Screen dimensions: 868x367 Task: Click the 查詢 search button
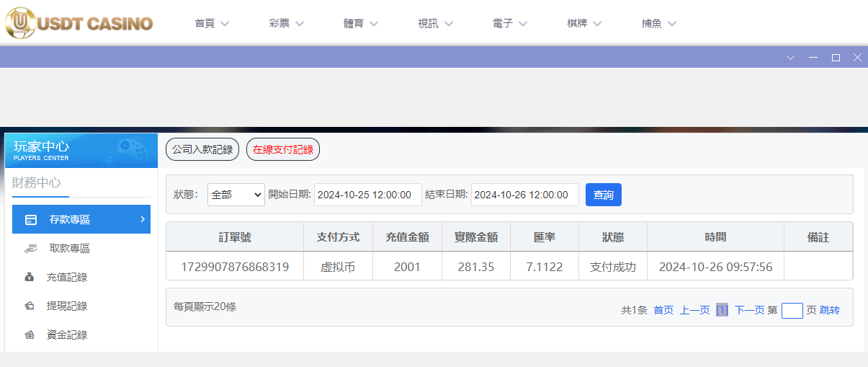coord(604,195)
